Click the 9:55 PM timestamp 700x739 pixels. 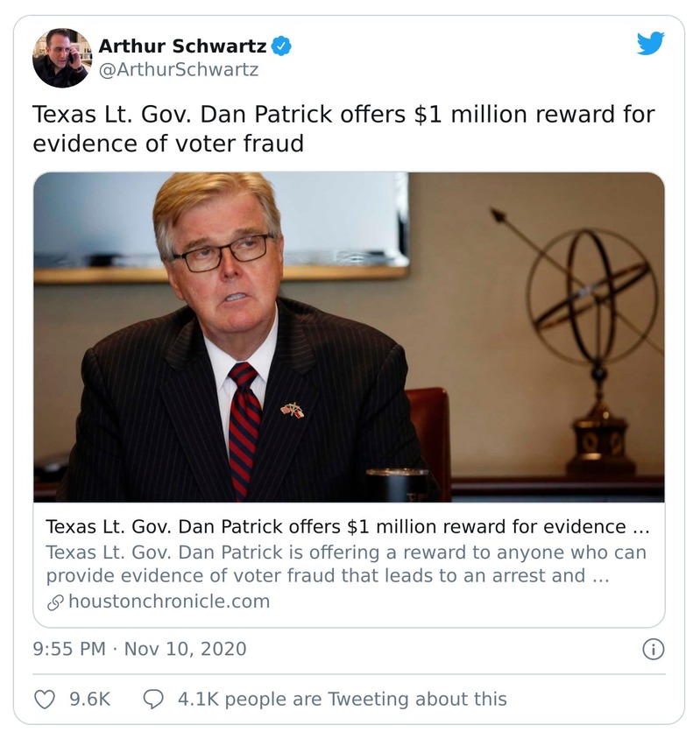coord(69,649)
